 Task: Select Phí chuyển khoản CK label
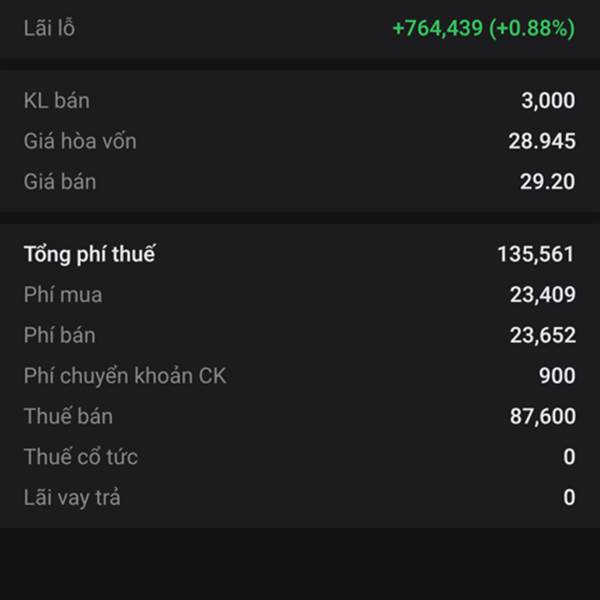pos(125,376)
